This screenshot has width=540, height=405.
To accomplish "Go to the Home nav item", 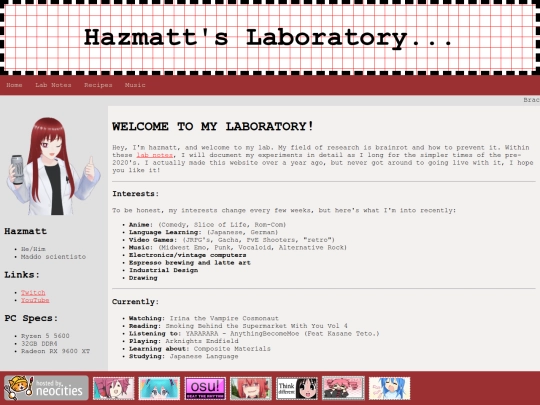I will [x=14, y=85].
